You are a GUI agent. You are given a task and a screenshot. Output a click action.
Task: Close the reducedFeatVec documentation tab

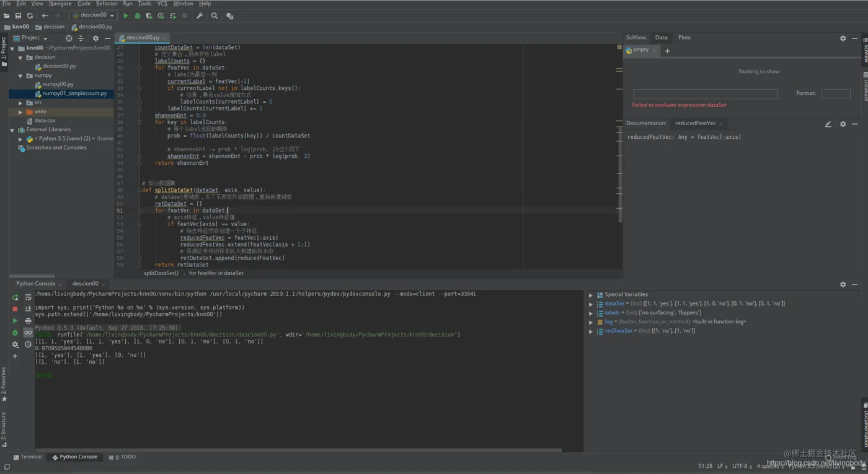pos(721,124)
